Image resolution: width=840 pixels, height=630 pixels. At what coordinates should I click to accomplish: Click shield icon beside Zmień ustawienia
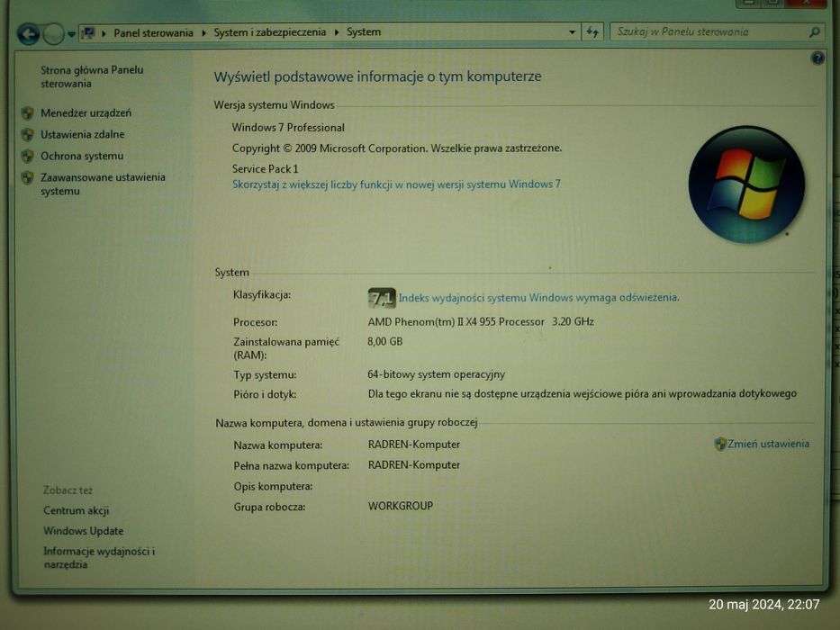point(720,444)
